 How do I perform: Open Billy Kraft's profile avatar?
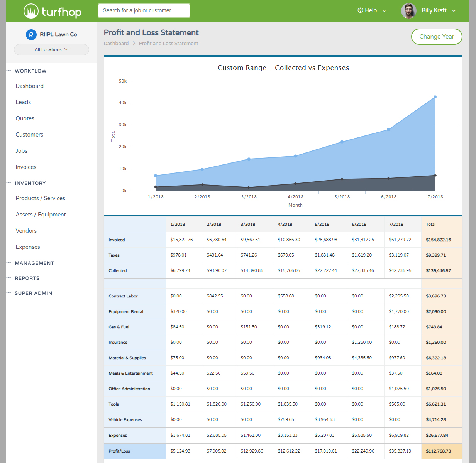[x=409, y=10]
